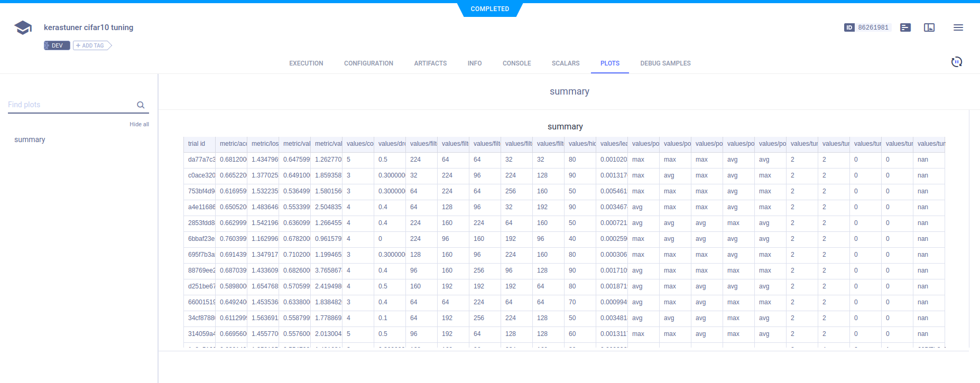Image resolution: width=980 pixels, height=383 pixels.
Task: Select the Execution tab
Action: [x=306, y=63]
